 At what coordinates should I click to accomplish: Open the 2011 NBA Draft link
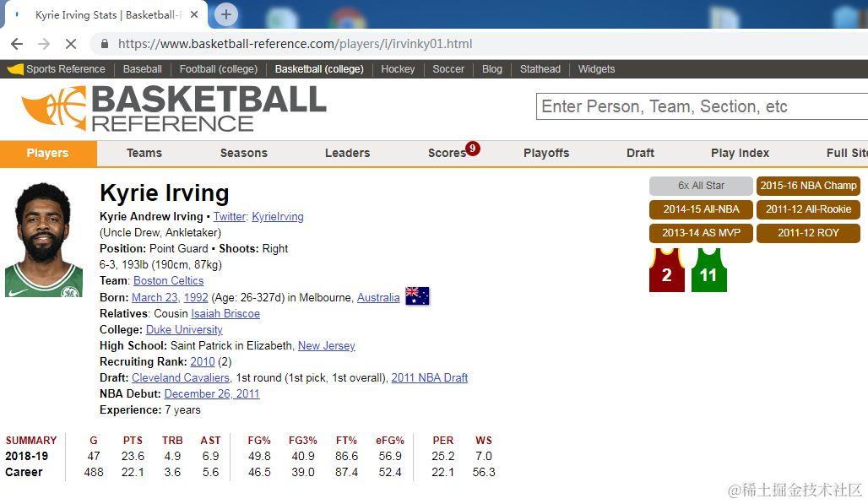pos(430,377)
